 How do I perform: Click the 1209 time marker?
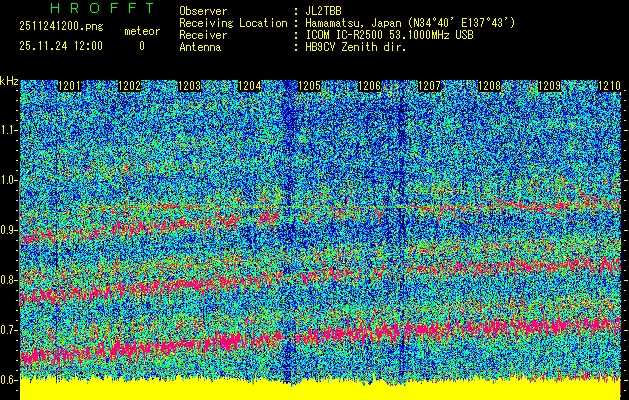tap(549, 87)
